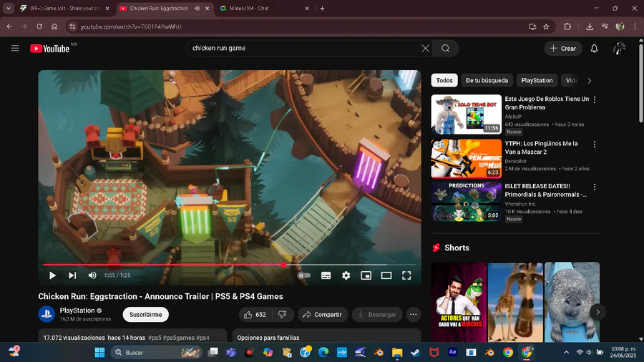Click the red scrubber dot on the timeline
The width and height of the screenshot is (644, 362).
(x=284, y=265)
